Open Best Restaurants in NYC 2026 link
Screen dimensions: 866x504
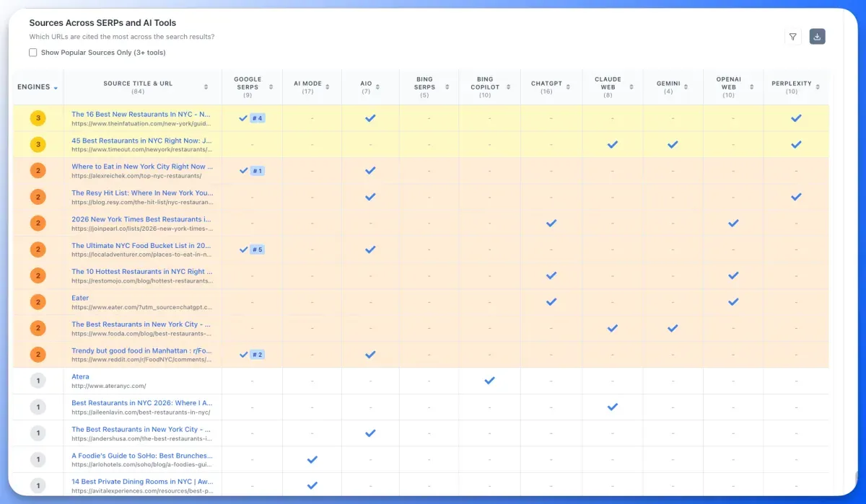coord(142,403)
